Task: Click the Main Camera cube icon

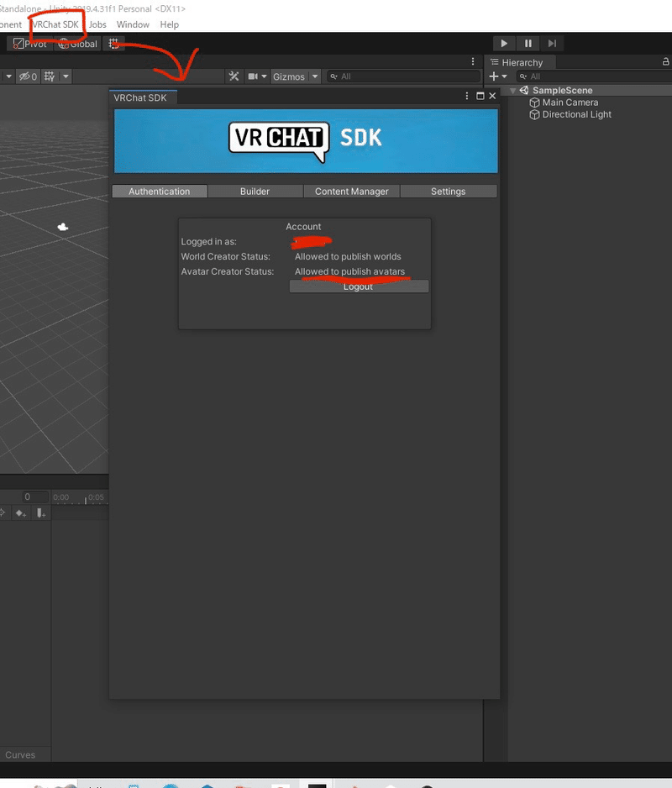Action: click(534, 102)
